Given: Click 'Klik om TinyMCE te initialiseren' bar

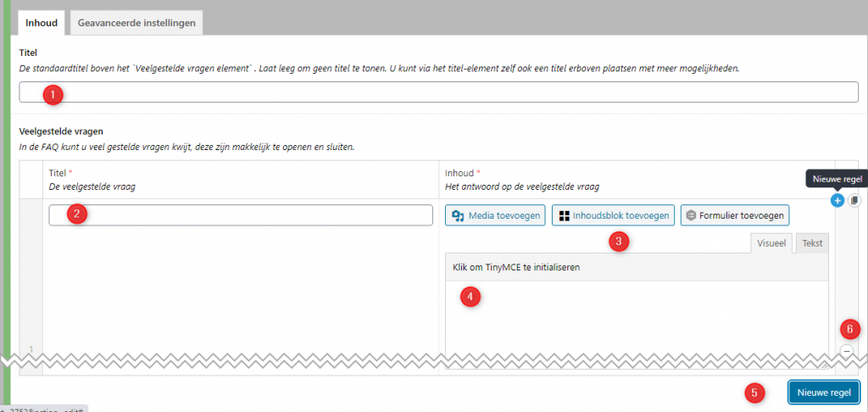Looking at the screenshot, I should pos(636,267).
